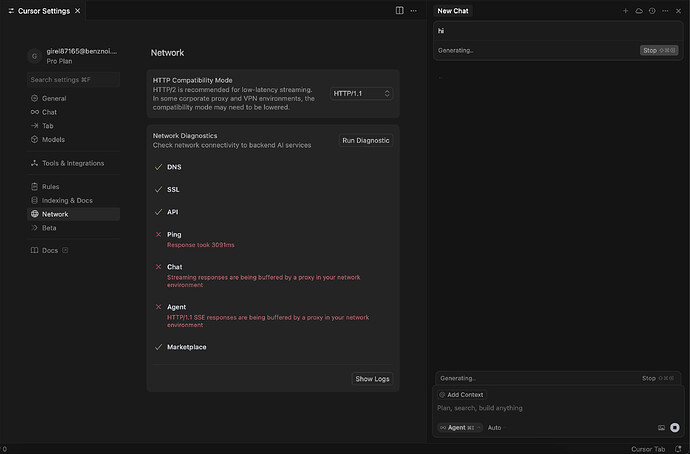Click the New Chat tab title

click(x=453, y=11)
